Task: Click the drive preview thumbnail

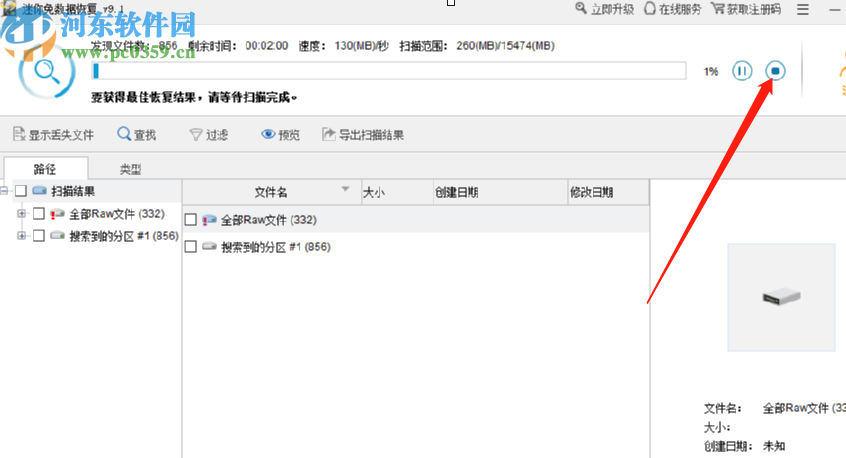Action: [x=781, y=297]
